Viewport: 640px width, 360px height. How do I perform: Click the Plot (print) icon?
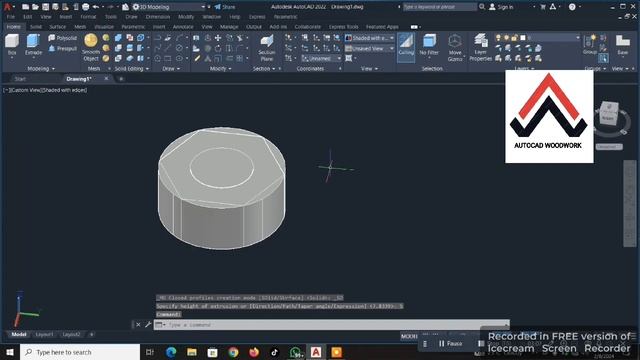click(x=86, y=7)
